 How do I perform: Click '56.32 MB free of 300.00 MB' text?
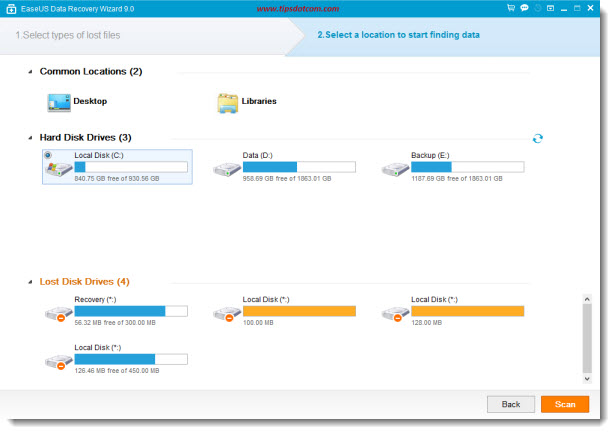click(115, 323)
